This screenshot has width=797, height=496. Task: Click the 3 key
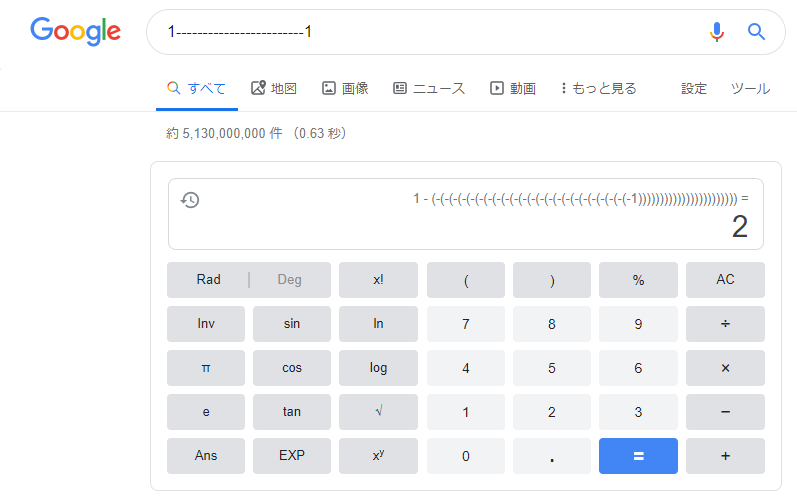point(638,412)
